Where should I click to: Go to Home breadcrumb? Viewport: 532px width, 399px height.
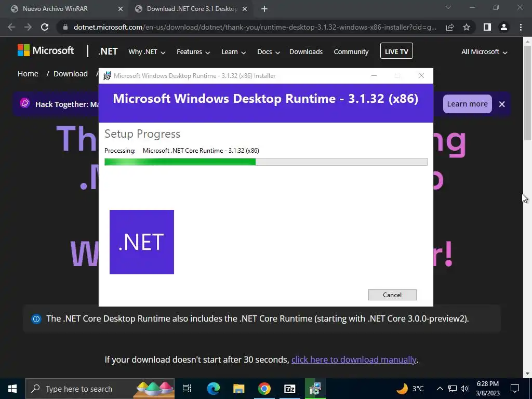click(x=28, y=74)
